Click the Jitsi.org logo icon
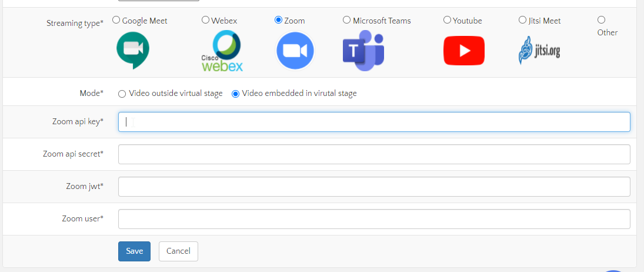Viewport: 644px width, 272px height. pos(539,51)
